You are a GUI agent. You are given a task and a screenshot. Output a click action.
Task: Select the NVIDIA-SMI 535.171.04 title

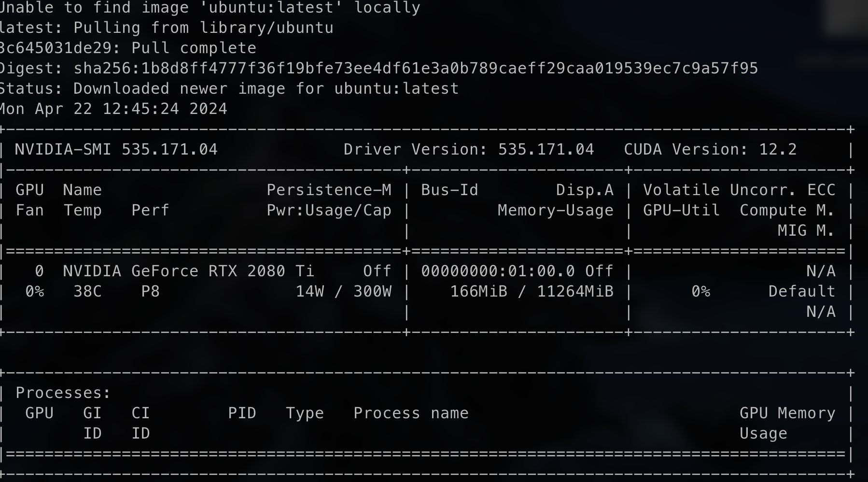pyautogui.click(x=115, y=149)
